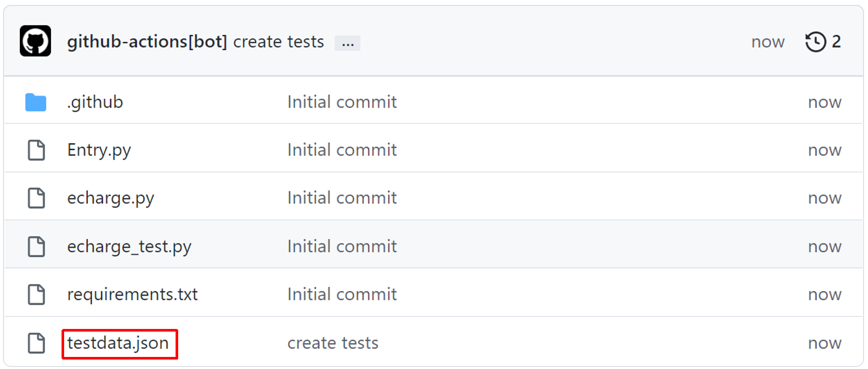Open the echarge_test.py file
868x369 pixels.
click(x=129, y=247)
